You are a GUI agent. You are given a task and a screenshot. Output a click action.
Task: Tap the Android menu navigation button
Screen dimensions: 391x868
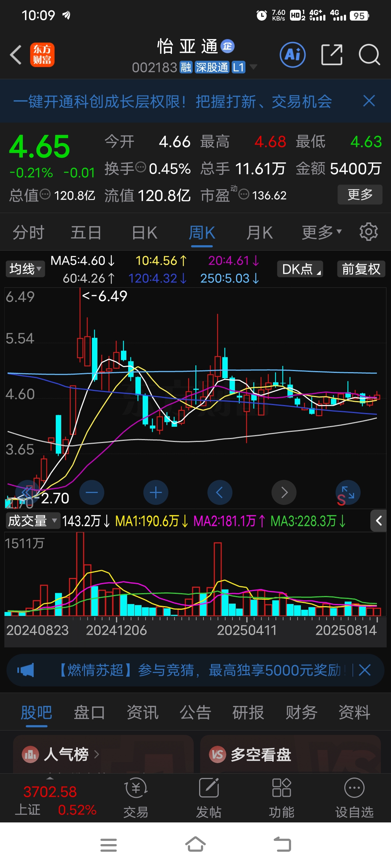coord(109,845)
